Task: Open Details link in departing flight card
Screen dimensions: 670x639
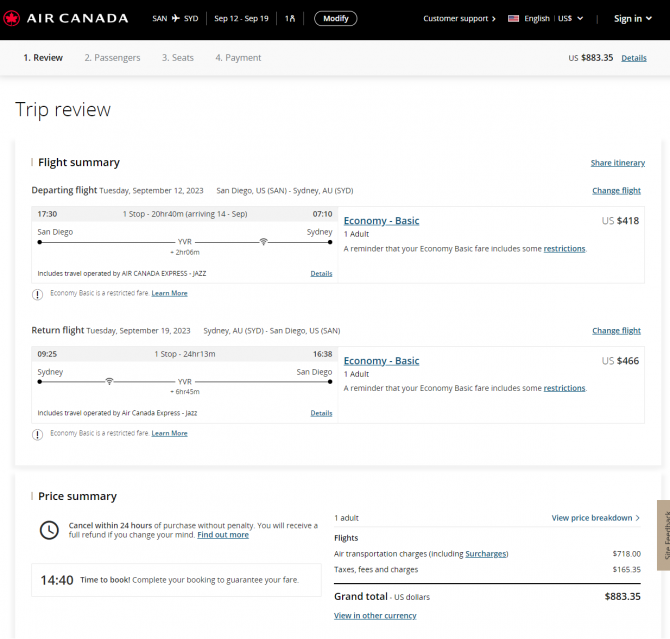Action: click(321, 274)
